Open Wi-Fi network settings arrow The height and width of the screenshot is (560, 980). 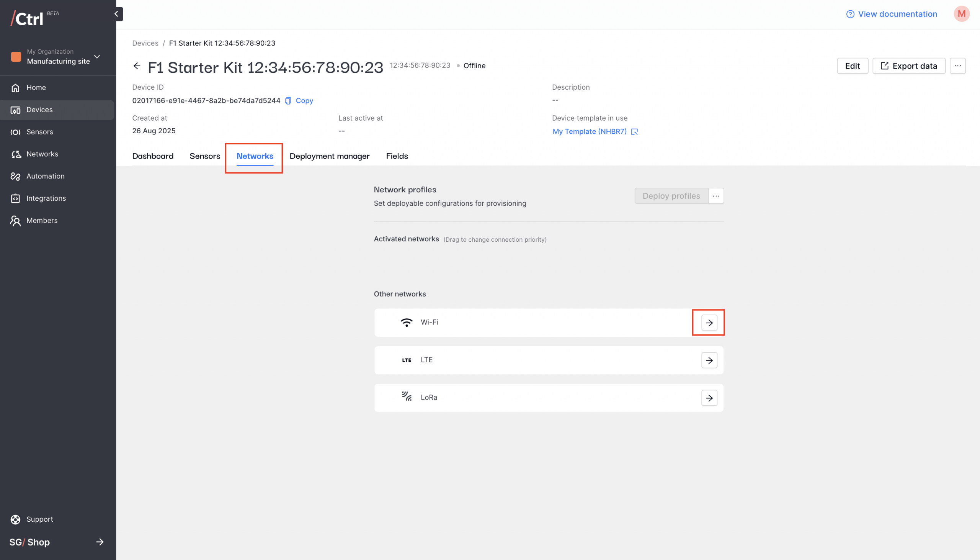coord(709,323)
